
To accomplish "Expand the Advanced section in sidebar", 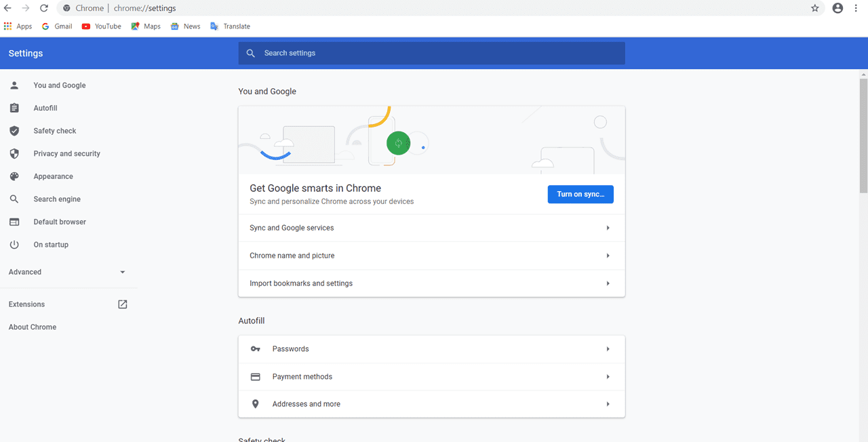I will (123, 272).
